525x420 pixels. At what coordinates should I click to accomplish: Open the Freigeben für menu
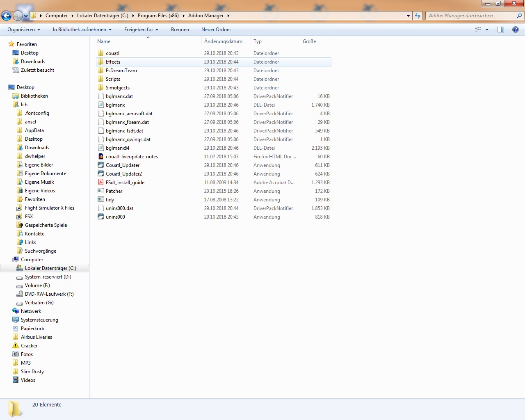click(x=141, y=30)
